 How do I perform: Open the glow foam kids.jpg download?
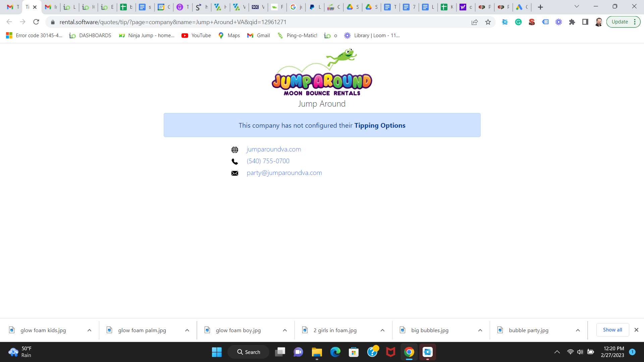[x=43, y=330]
